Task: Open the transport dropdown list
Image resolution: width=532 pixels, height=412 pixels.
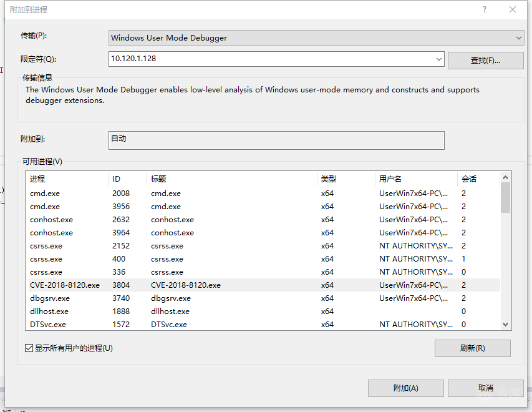Action: [519, 38]
